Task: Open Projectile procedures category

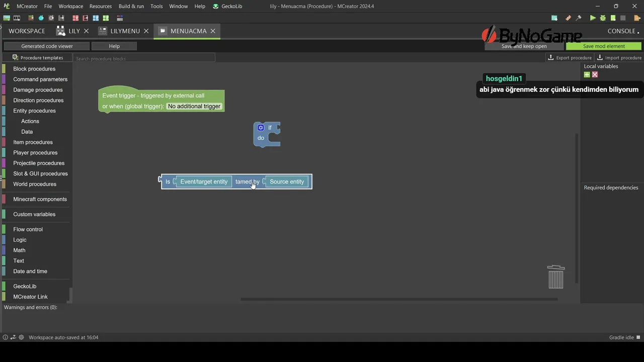Action: [x=39, y=163]
